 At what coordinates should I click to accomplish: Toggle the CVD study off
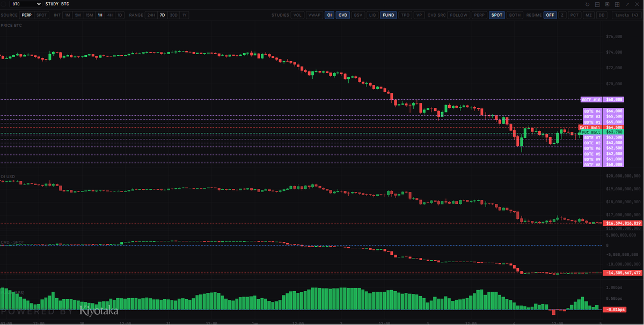tap(343, 15)
